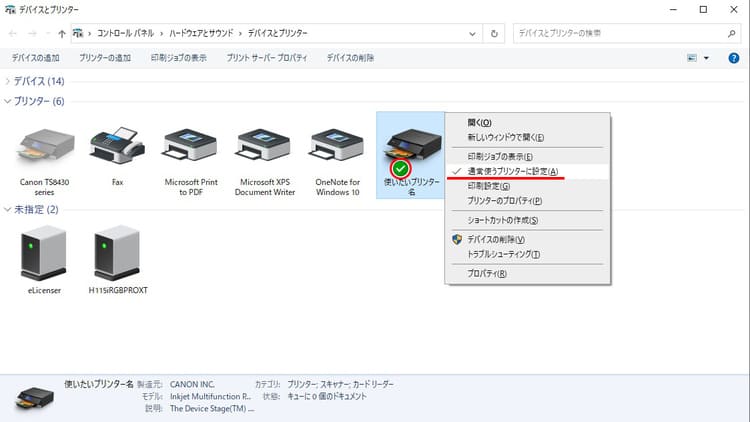
Task: Collapse the 未指定 (2) group
Action: tap(7, 209)
